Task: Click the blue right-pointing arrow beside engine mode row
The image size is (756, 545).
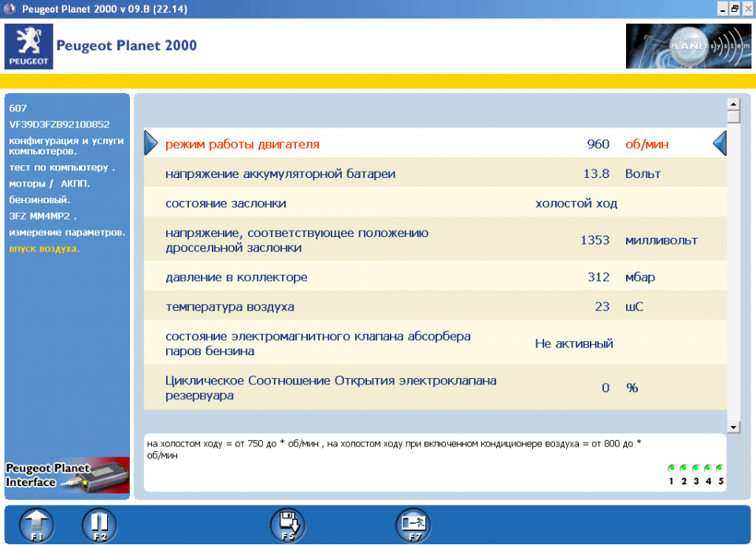Action: [x=151, y=144]
